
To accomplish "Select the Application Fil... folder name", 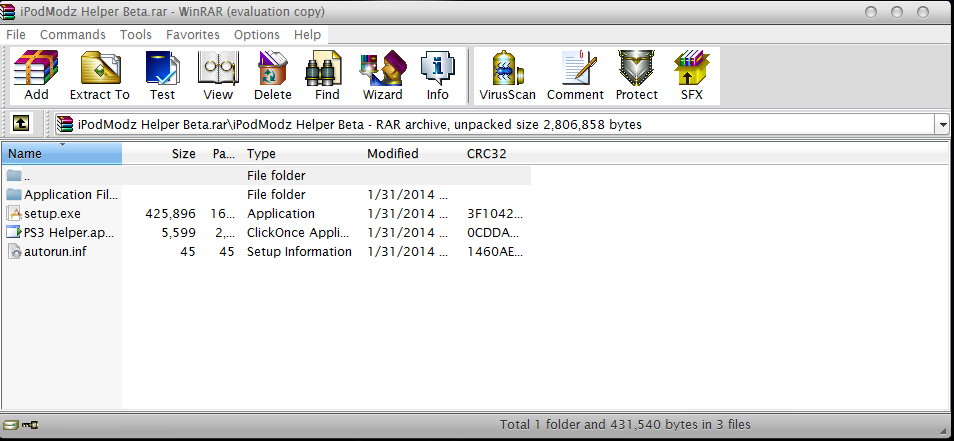I will coord(71,195).
